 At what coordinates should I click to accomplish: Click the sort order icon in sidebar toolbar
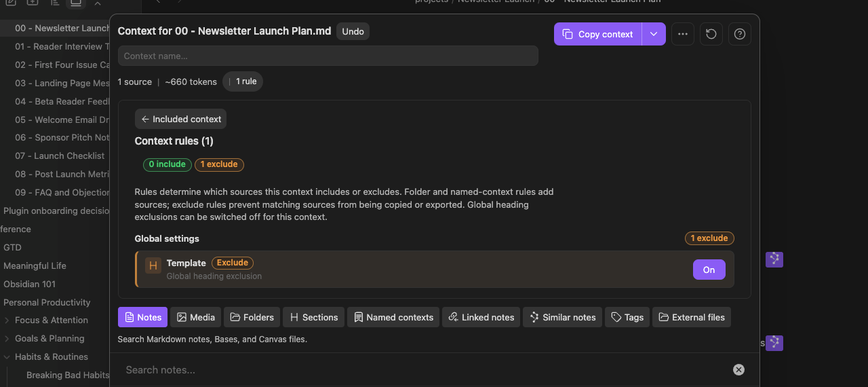tap(54, 3)
